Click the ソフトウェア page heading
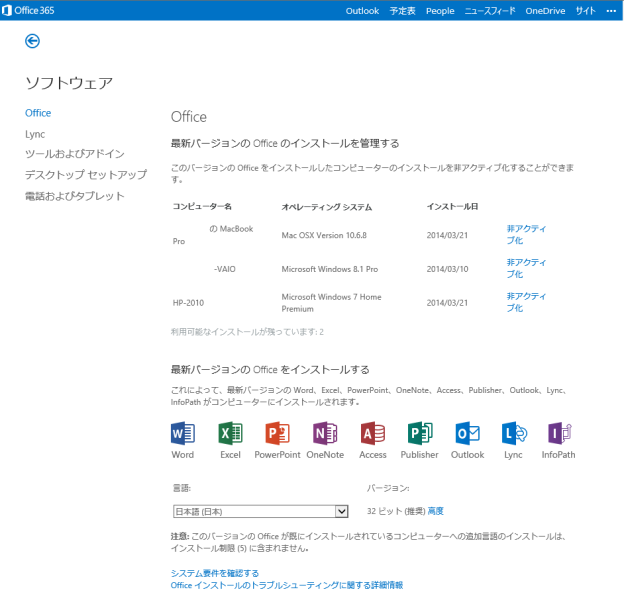This screenshot has height=608, width=624. 69,83
